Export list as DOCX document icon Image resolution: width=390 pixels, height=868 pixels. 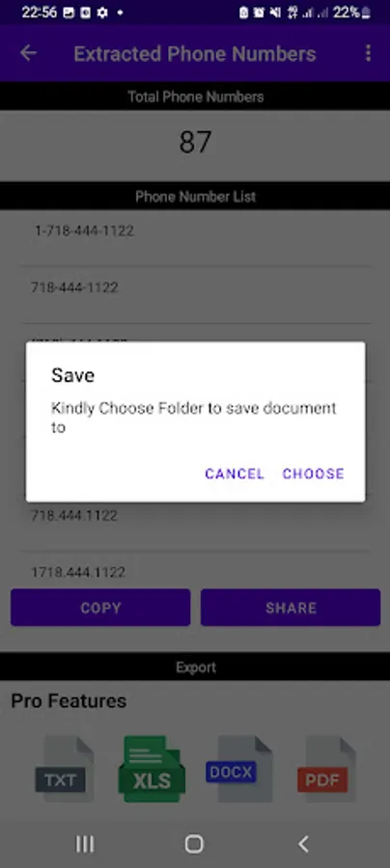click(239, 769)
